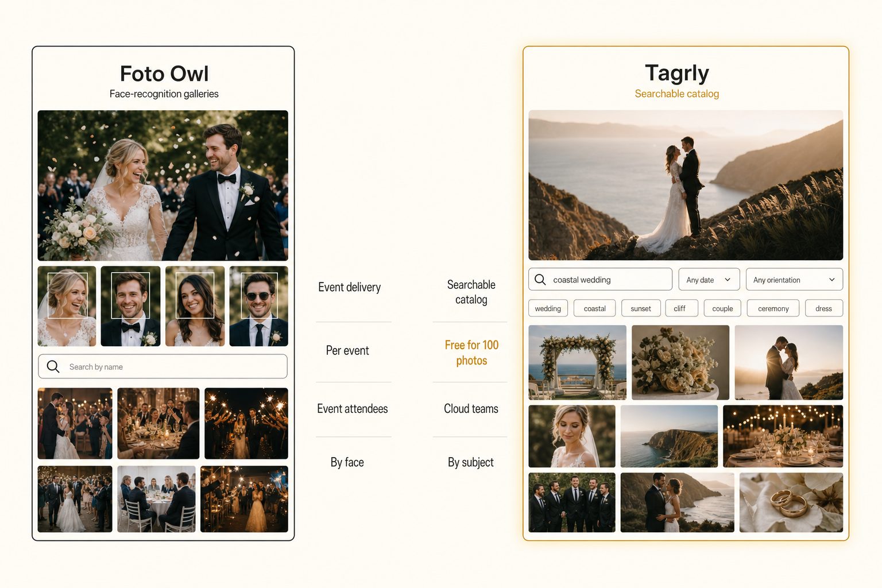
Task: Open the sparkler exit photo in Foto Owl
Action: (x=246, y=423)
